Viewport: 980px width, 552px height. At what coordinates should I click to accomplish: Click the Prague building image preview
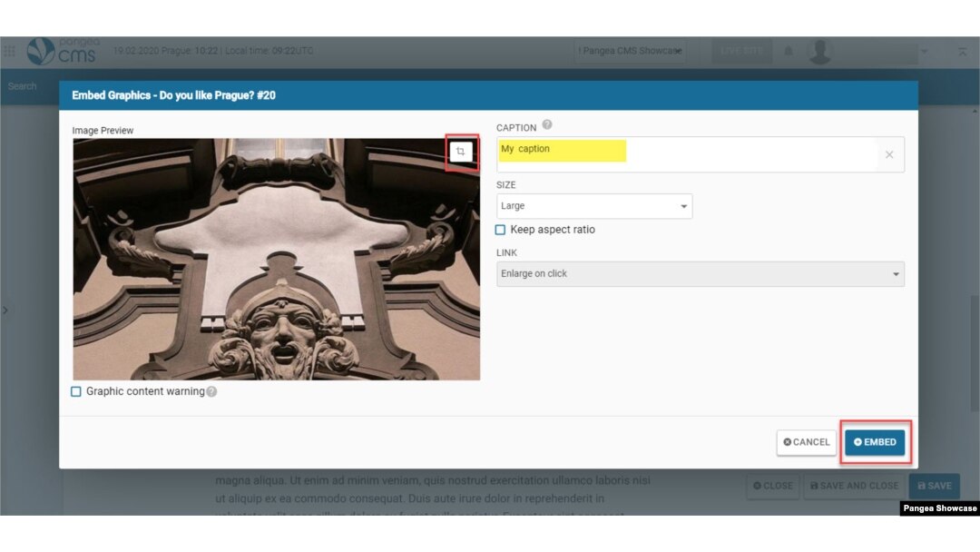pos(276,260)
